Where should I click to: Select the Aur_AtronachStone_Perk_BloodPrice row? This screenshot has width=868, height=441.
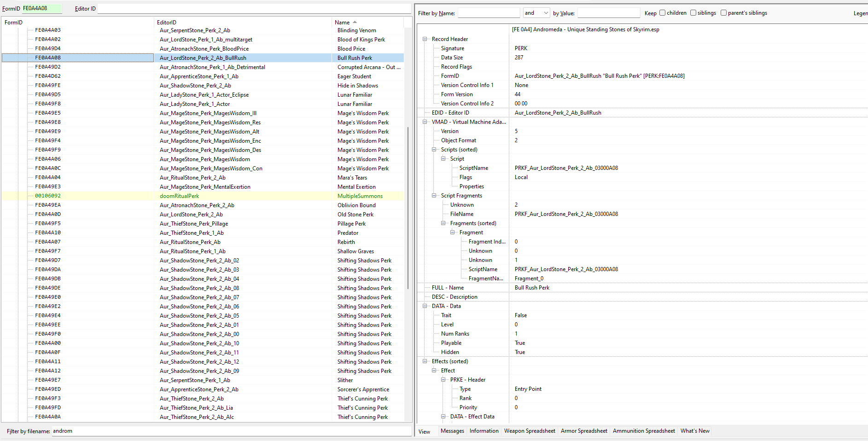point(203,49)
